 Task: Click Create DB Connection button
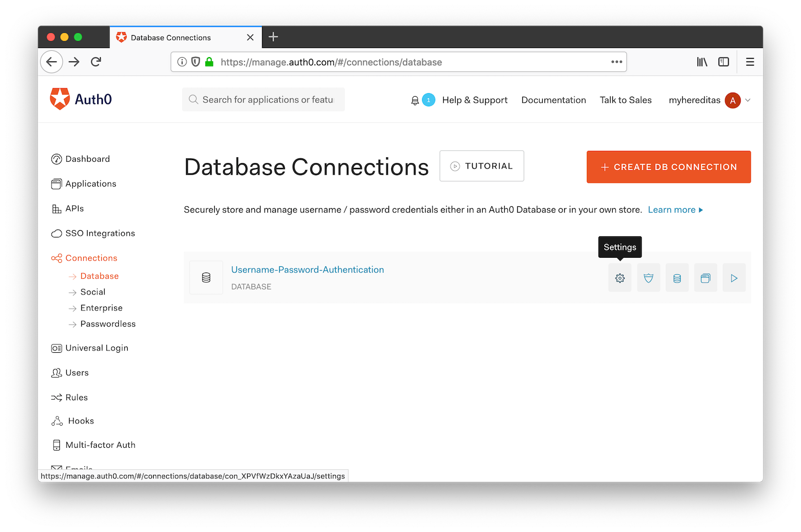coord(669,167)
